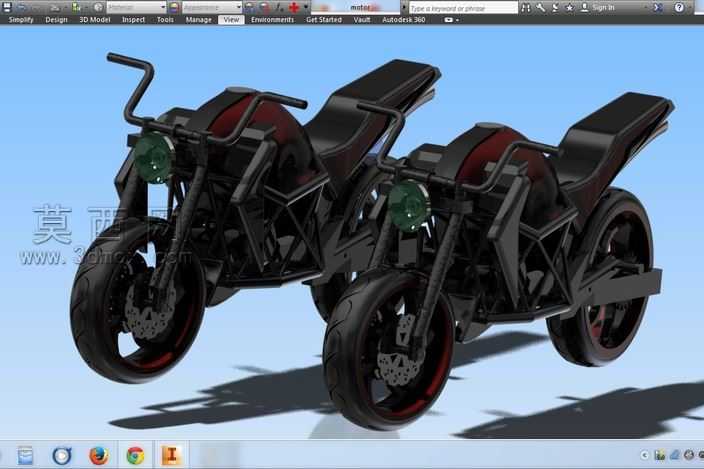Expand the quick access toolbar customize arrow
Viewport: 704px width, 469px height.
pos(306,7)
